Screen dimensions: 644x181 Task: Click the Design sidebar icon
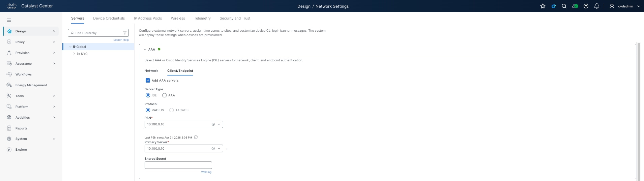[9, 31]
